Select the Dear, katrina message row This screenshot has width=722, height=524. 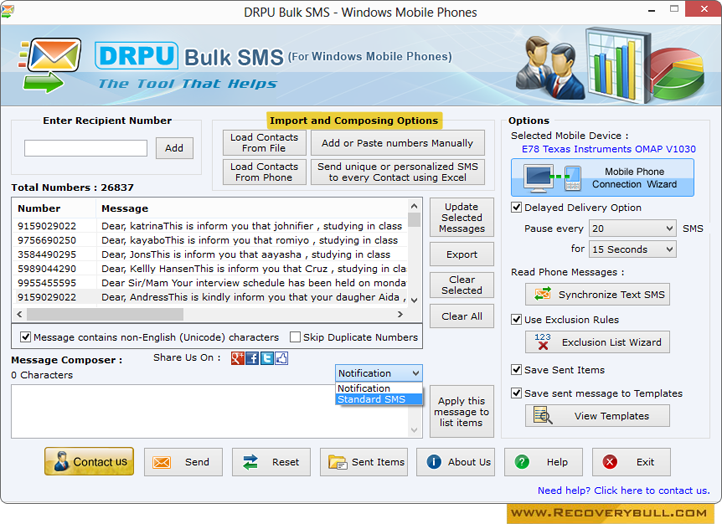pyautogui.click(x=211, y=226)
